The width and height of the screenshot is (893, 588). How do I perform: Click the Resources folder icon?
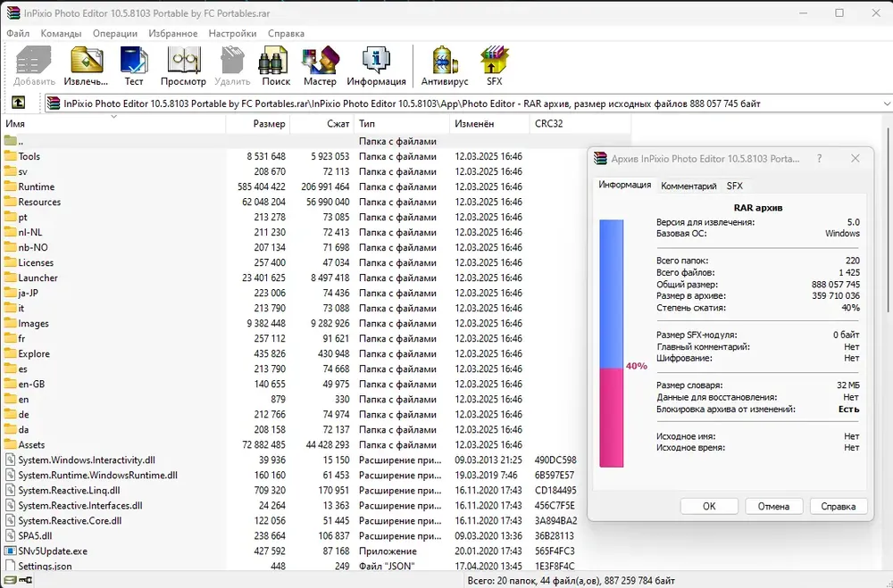click(10, 202)
